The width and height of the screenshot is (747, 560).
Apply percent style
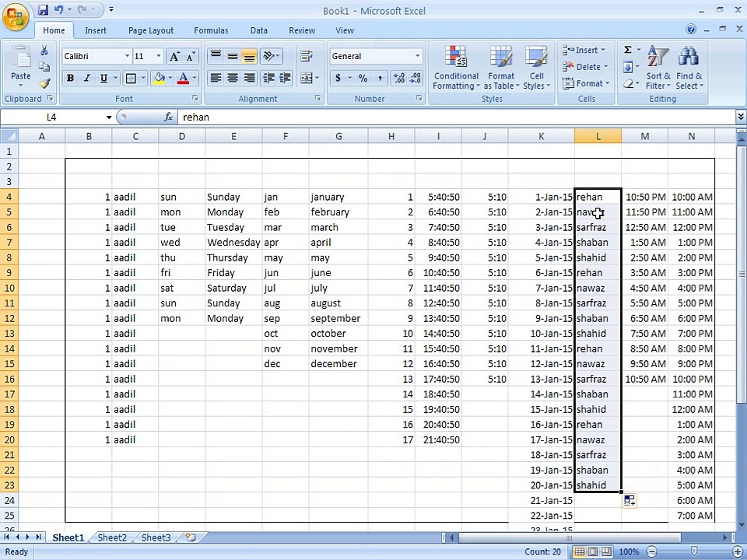point(363,78)
